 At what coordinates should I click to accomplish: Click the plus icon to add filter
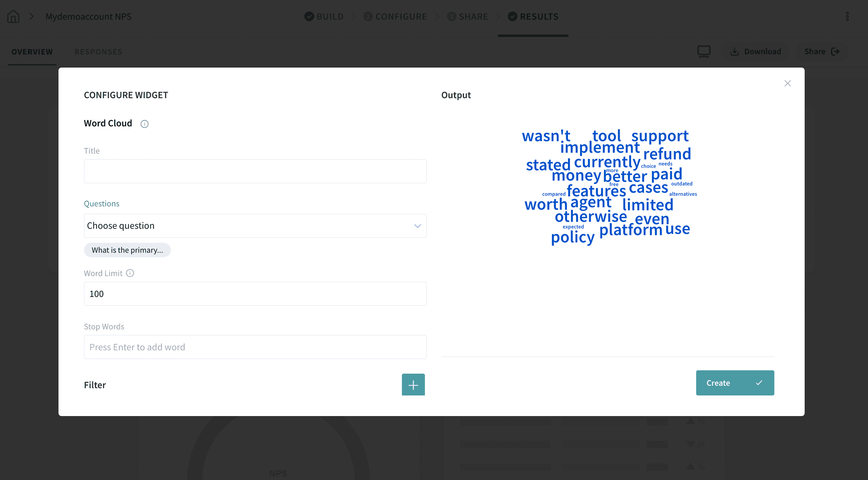tap(413, 384)
